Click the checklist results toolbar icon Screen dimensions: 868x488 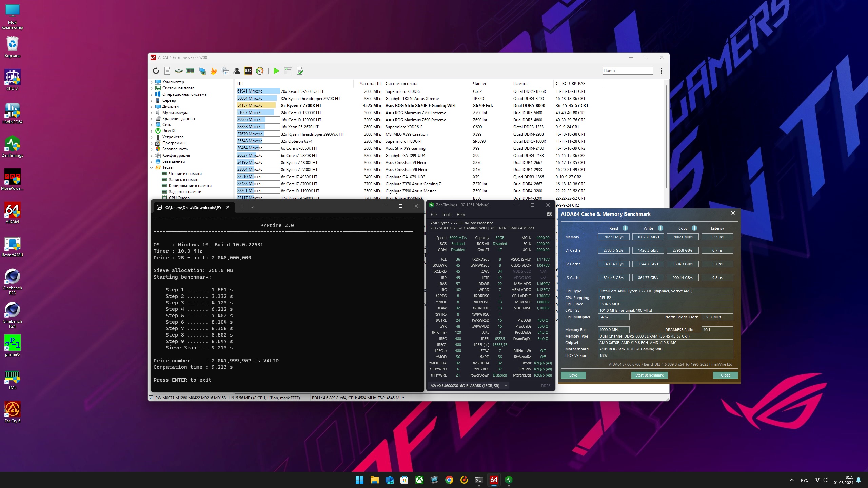point(288,71)
